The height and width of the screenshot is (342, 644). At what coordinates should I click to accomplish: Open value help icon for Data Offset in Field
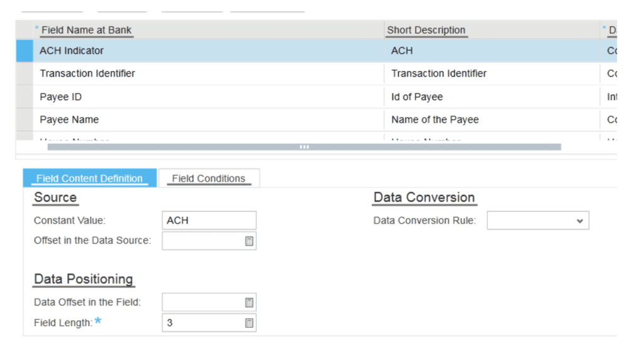click(x=249, y=302)
